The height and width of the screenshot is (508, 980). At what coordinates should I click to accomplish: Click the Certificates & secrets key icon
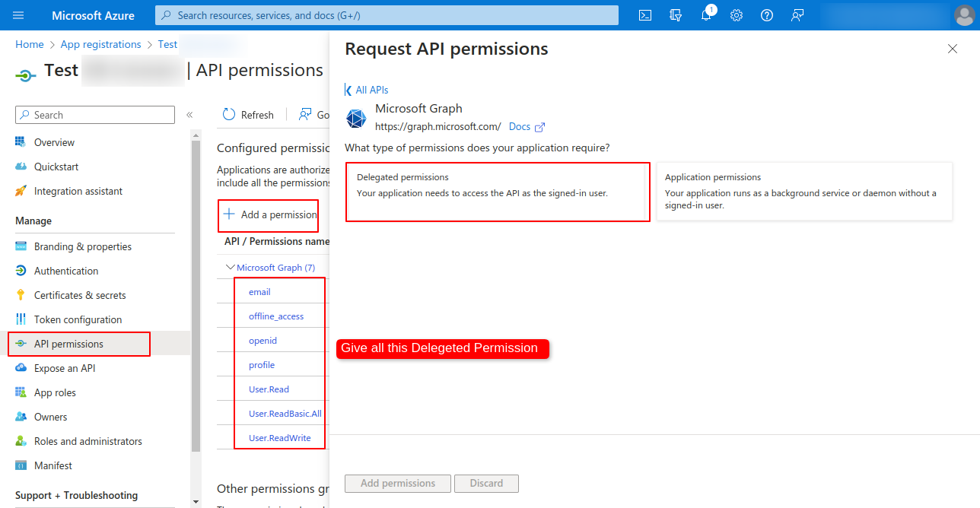(21, 295)
